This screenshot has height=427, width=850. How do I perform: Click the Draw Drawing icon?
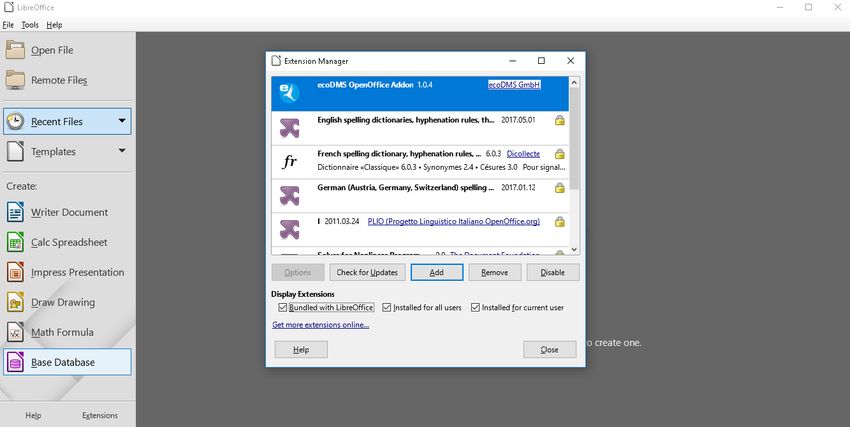(15, 302)
